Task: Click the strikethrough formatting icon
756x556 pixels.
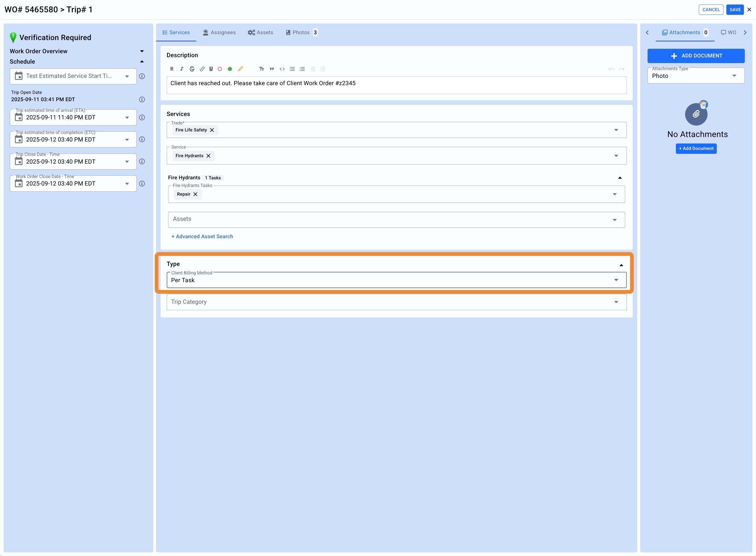Action: pyautogui.click(x=192, y=69)
